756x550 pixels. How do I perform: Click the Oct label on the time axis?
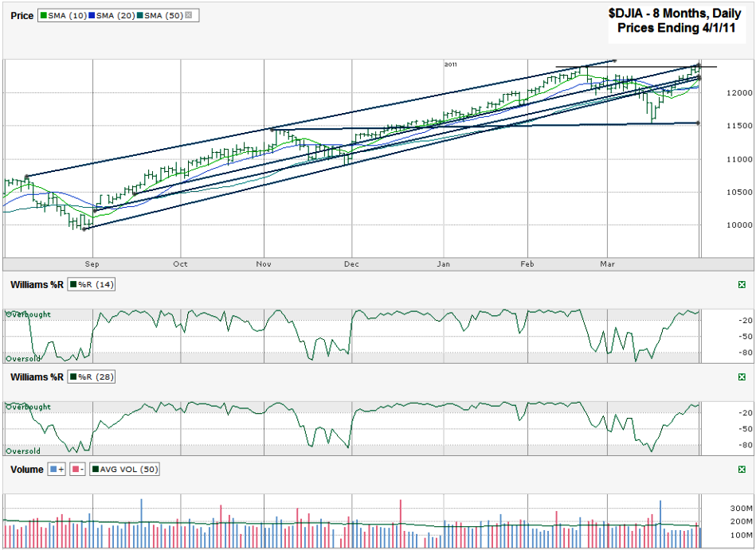point(180,264)
